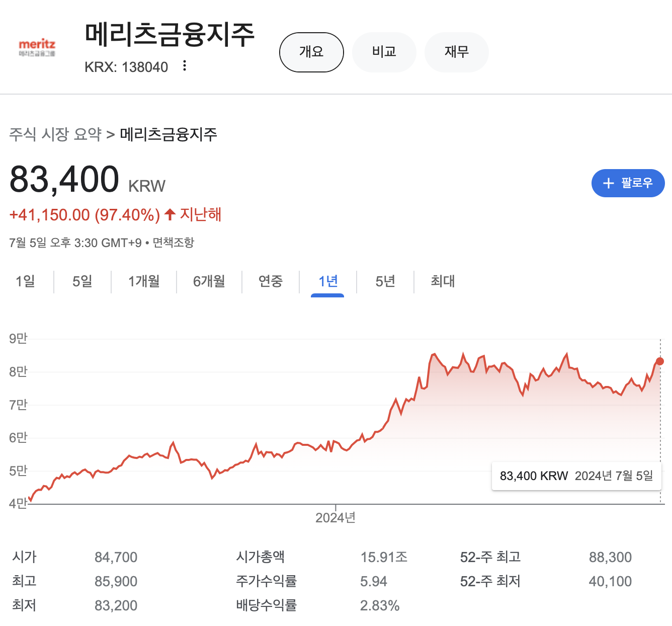The image size is (672, 626).
Task: Click the large price 83,400
Action: pos(64,179)
